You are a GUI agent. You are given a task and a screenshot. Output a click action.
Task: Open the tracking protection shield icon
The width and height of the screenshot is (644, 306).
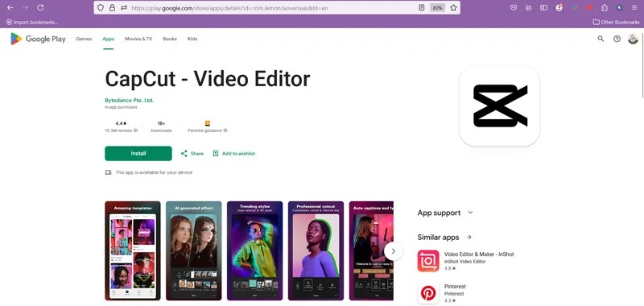point(101,7)
